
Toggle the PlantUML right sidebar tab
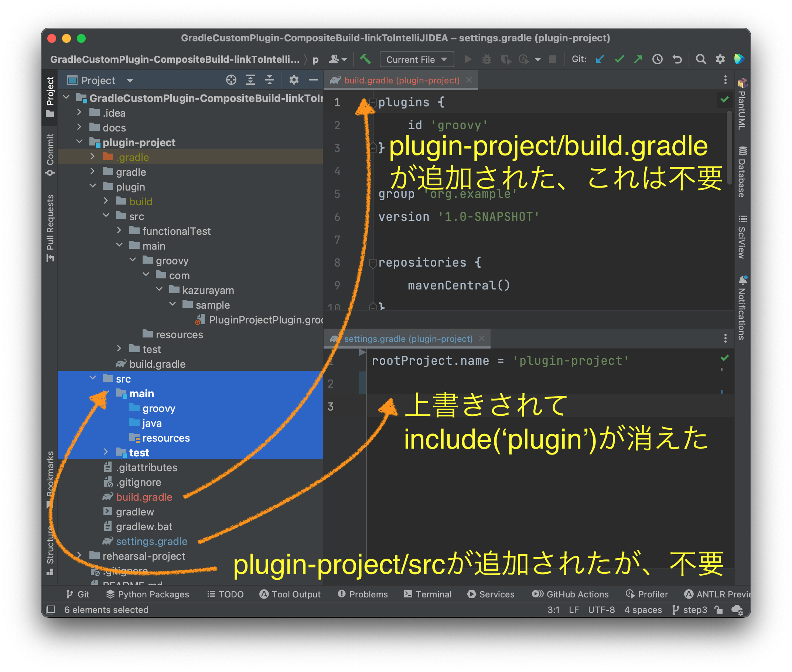click(742, 104)
